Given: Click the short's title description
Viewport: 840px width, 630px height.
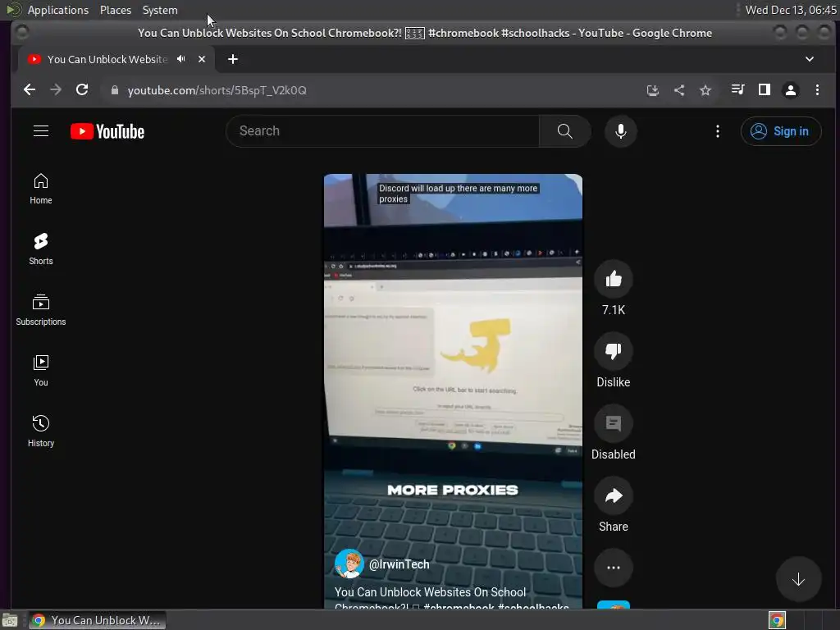Looking at the screenshot, I should pyautogui.click(x=452, y=600).
